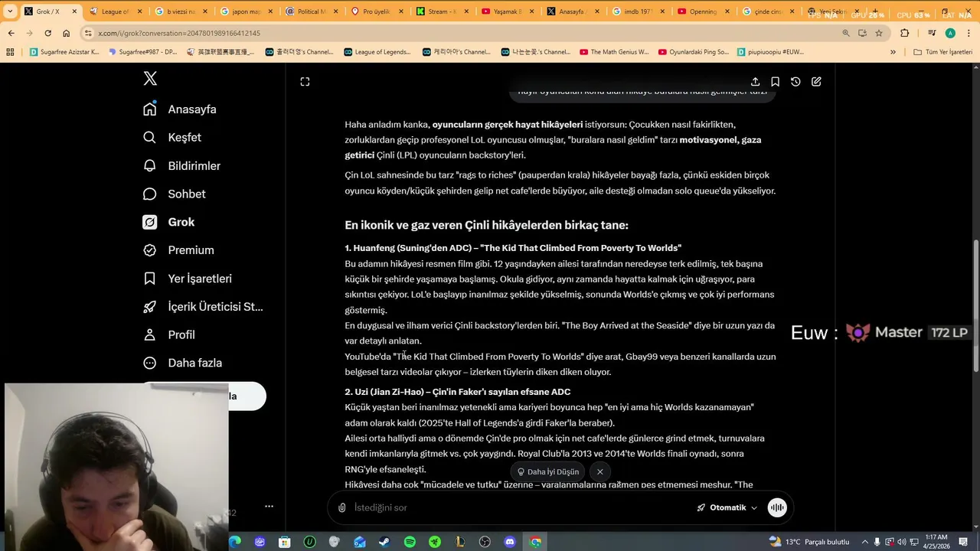Click the expand fullscreen icon in Grok
The image size is (980, 551).
click(305, 82)
